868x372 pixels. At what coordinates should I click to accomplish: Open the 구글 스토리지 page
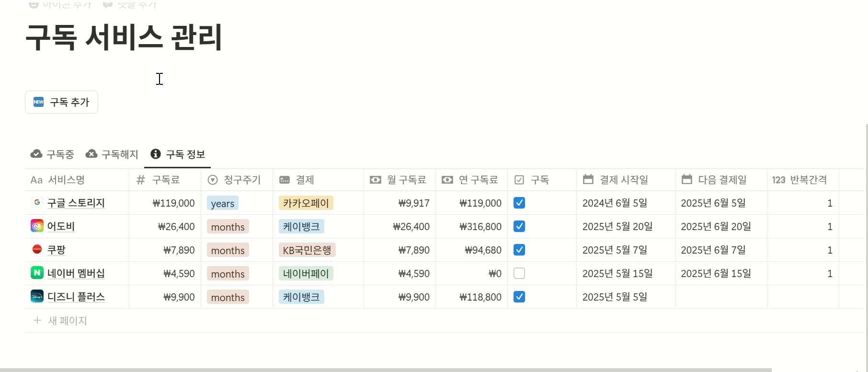(x=76, y=203)
